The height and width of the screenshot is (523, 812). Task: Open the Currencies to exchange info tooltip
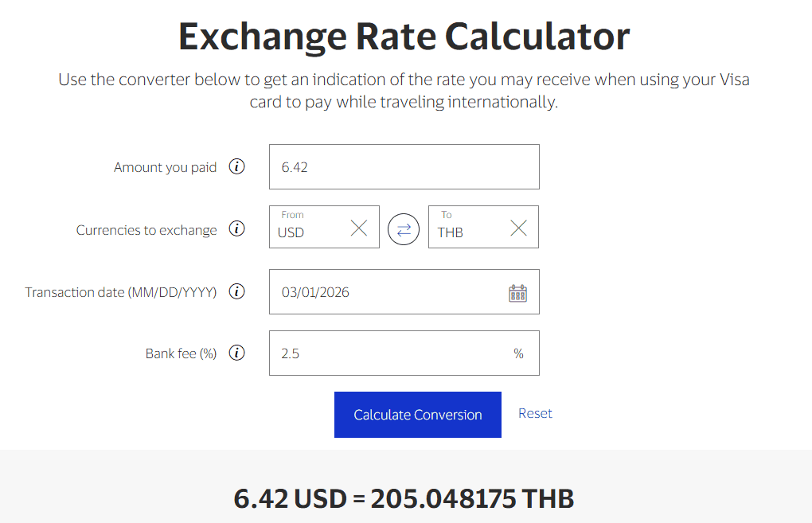pos(236,229)
